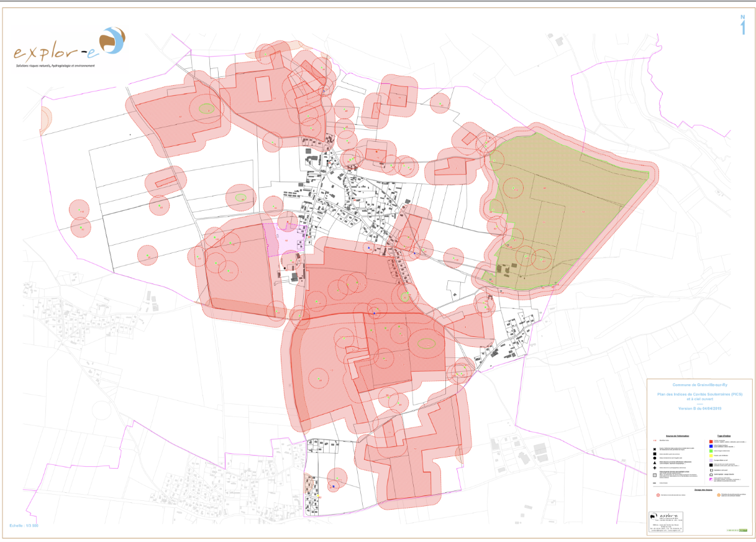Viewport: 756px width, 542px height.
Task: Select the green swatch under Type d'indice
Action: 712,452
